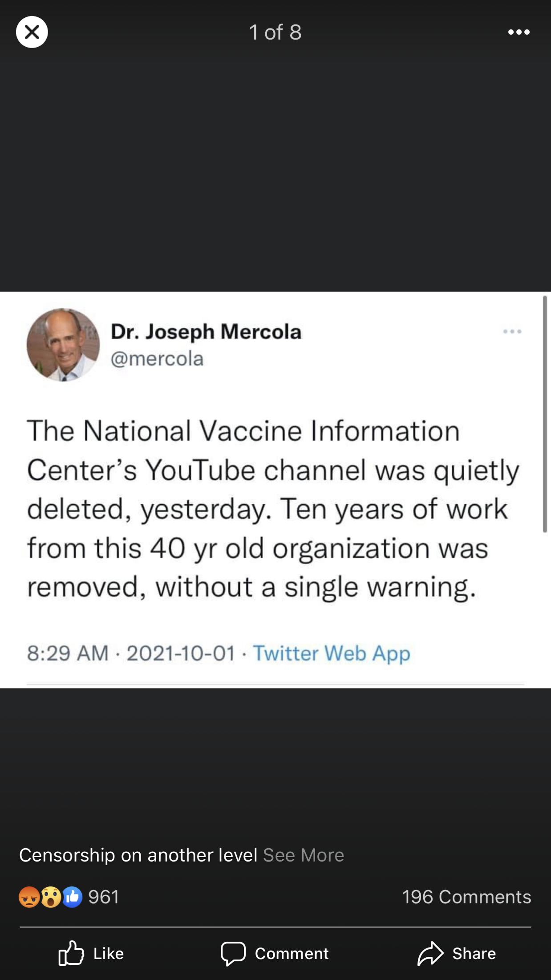Screen dimensions: 551x980
Task: Tap the Share arrow icon
Action: coord(430,953)
